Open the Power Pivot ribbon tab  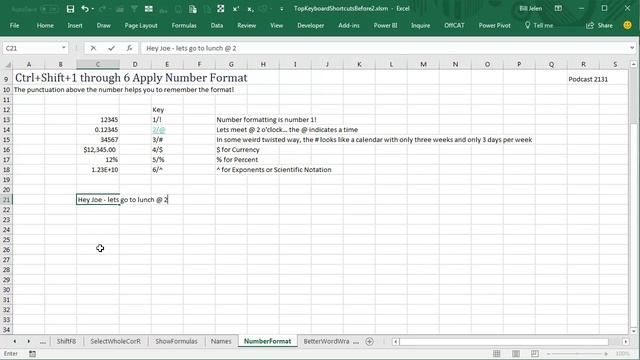click(494, 25)
